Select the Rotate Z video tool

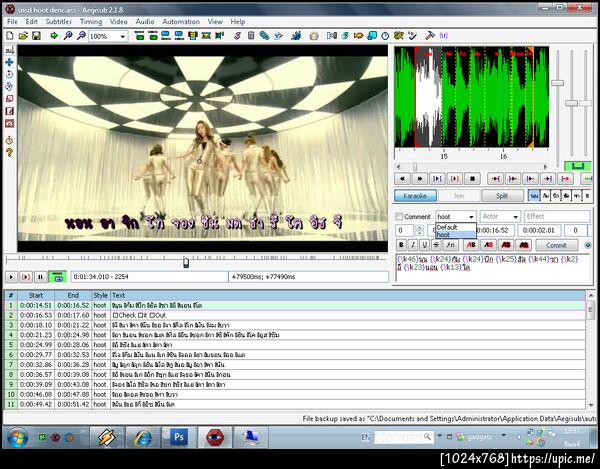click(x=10, y=74)
